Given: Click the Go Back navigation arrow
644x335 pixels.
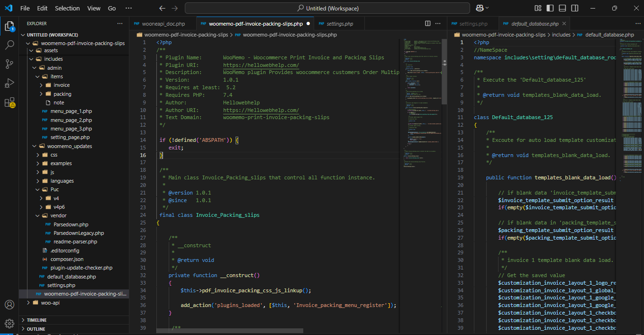Looking at the screenshot, I should click(162, 8).
